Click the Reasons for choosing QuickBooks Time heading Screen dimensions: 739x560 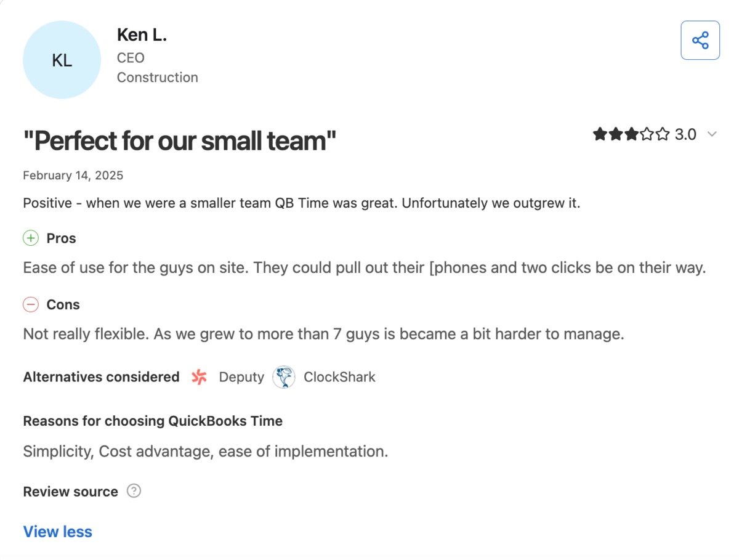pos(153,421)
